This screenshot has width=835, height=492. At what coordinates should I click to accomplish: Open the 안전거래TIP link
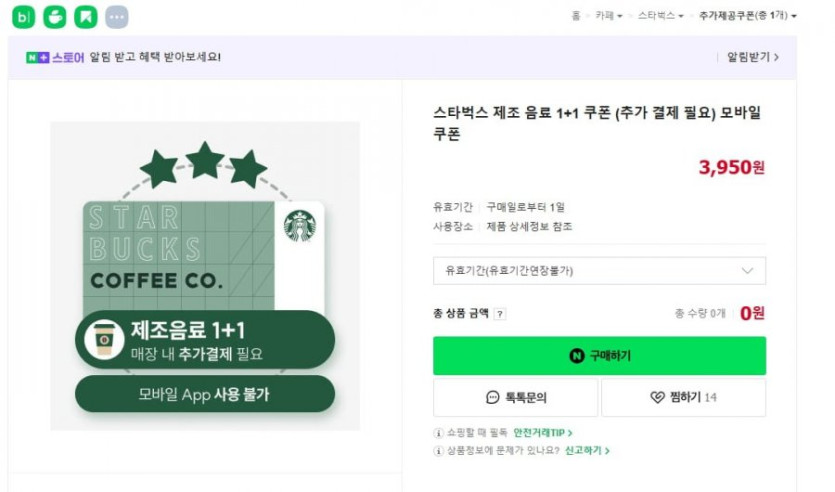tap(542, 433)
